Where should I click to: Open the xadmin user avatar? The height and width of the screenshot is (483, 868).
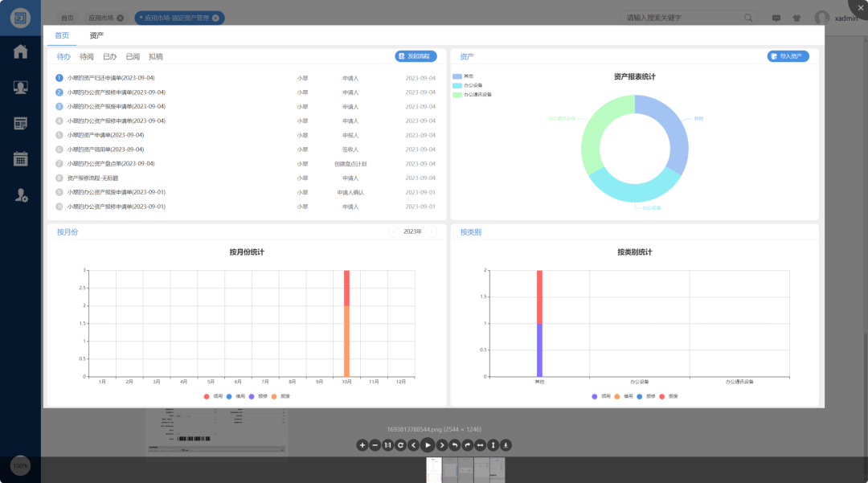click(821, 18)
